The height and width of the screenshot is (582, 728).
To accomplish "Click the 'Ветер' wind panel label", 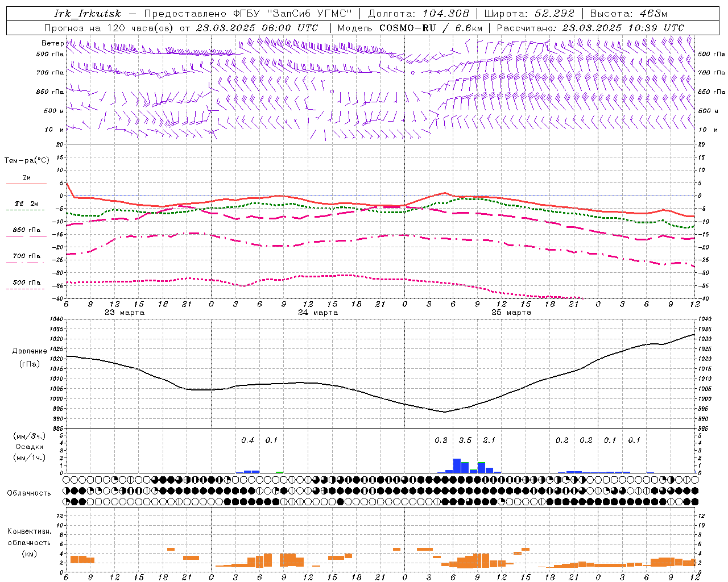I will pyautogui.click(x=52, y=43).
